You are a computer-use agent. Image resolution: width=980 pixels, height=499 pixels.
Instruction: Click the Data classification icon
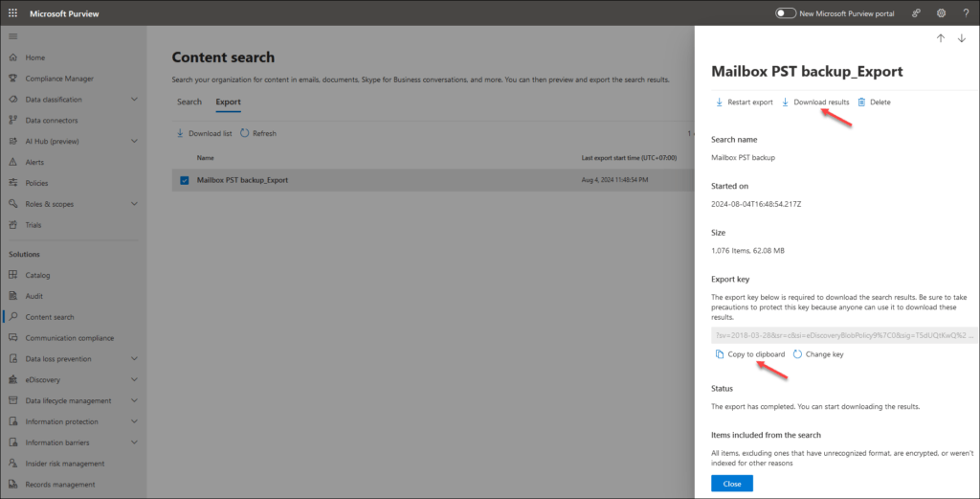pyautogui.click(x=13, y=100)
